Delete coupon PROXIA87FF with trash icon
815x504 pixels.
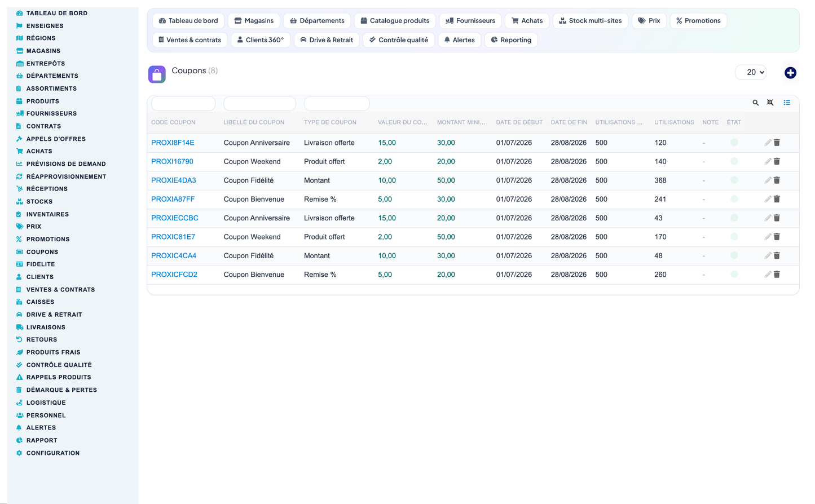tap(777, 199)
